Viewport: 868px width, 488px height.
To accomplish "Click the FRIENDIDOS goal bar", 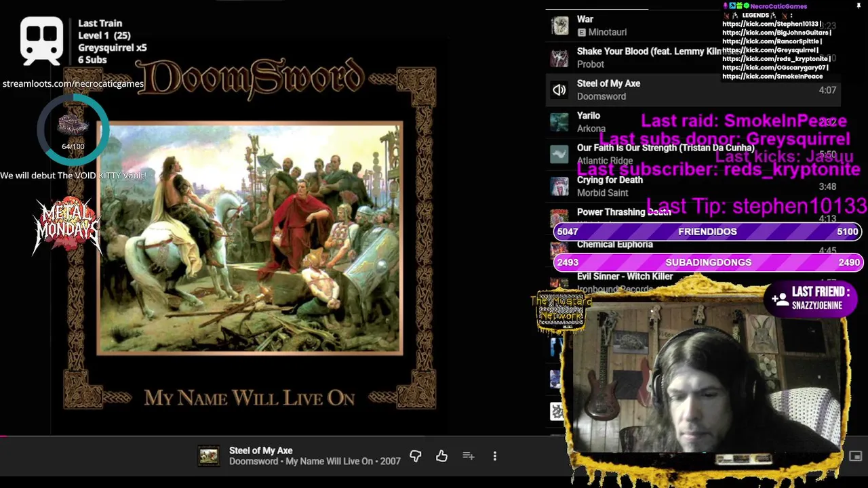I will pyautogui.click(x=707, y=232).
